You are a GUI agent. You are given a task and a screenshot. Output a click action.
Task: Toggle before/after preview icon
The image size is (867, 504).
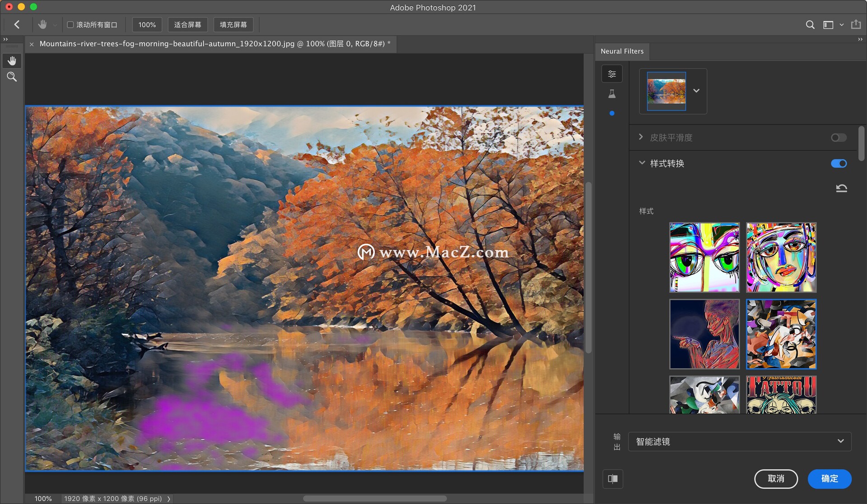pos(613,479)
